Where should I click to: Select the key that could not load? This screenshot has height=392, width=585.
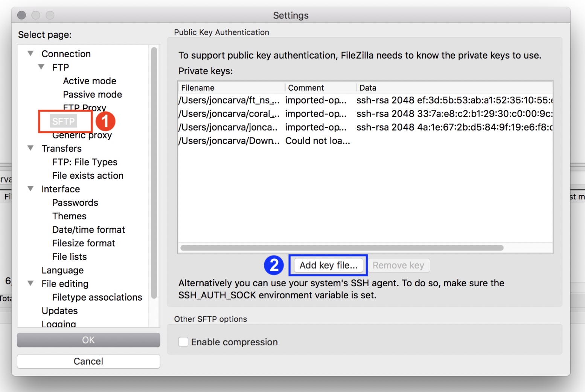coord(229,141)
